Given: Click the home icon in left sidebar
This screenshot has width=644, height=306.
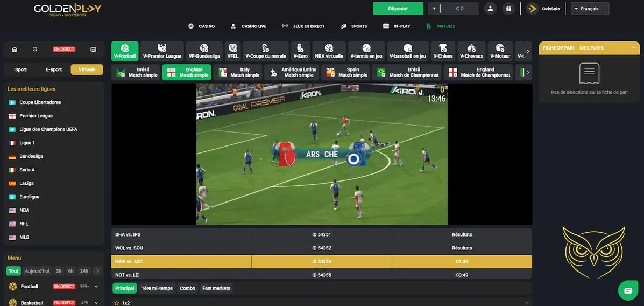Looking at the screenshot, I should [15, 50].
